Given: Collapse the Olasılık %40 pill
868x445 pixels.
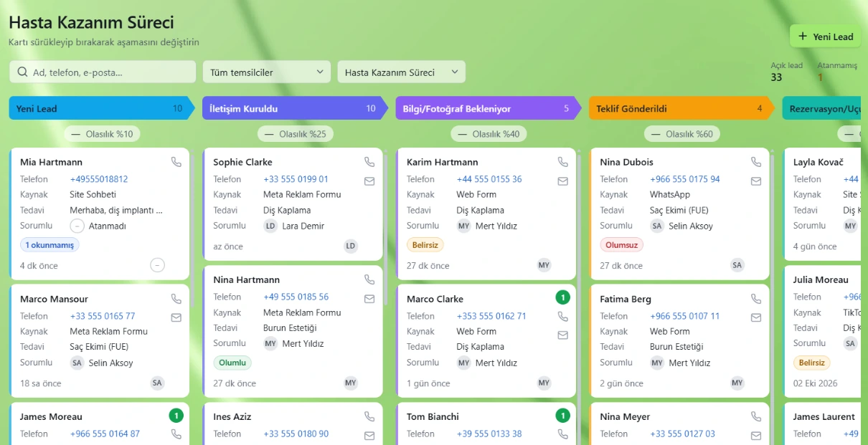Looking at the screenshot, I should [489, 134].
